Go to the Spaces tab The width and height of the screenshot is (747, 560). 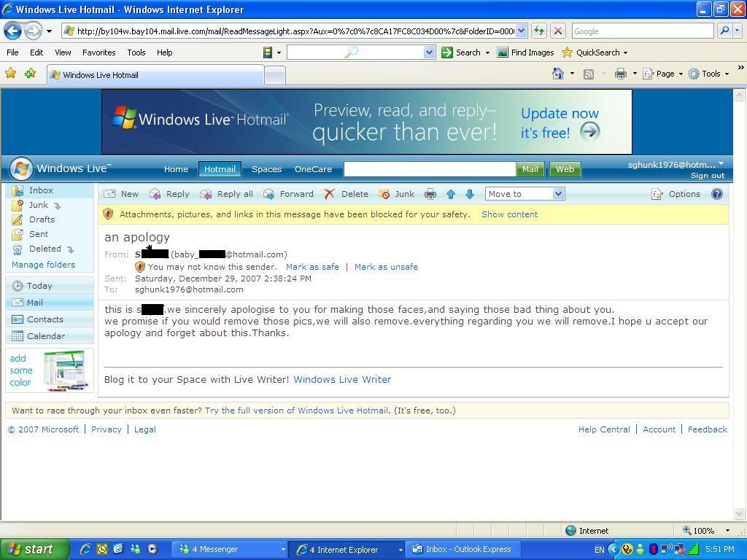click(266, 169)
